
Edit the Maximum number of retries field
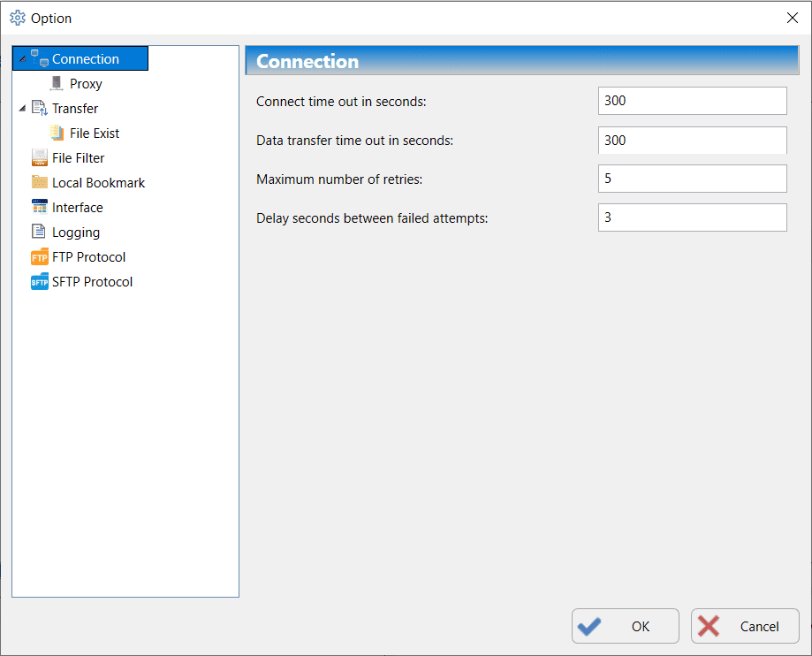tap(692, 179)
